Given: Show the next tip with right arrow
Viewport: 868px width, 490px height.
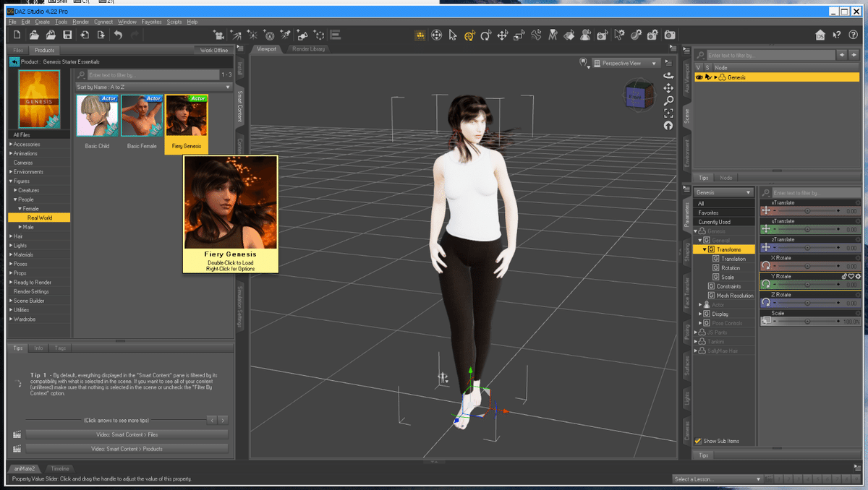Looking at the screenshot, I should tap(223, 419).
